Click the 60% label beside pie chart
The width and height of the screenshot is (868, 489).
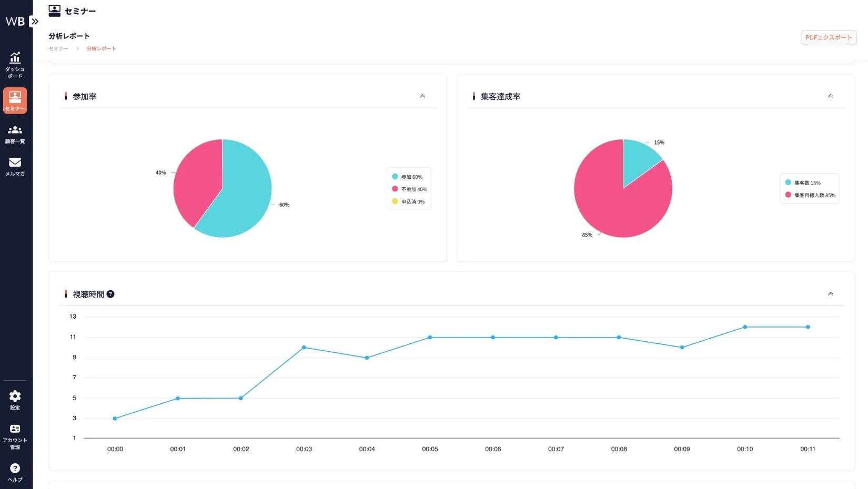(x=284, y=205)
